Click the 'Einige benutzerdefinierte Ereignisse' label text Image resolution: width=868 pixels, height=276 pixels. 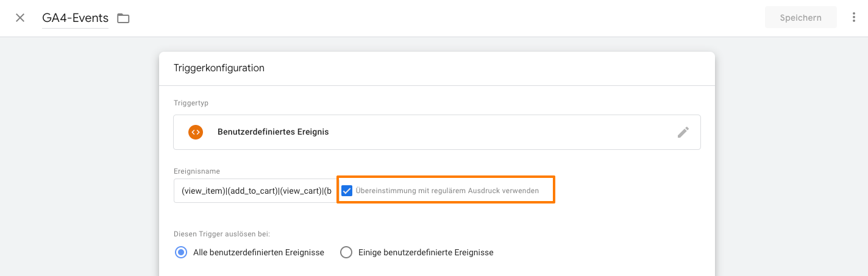click(425, 252)
